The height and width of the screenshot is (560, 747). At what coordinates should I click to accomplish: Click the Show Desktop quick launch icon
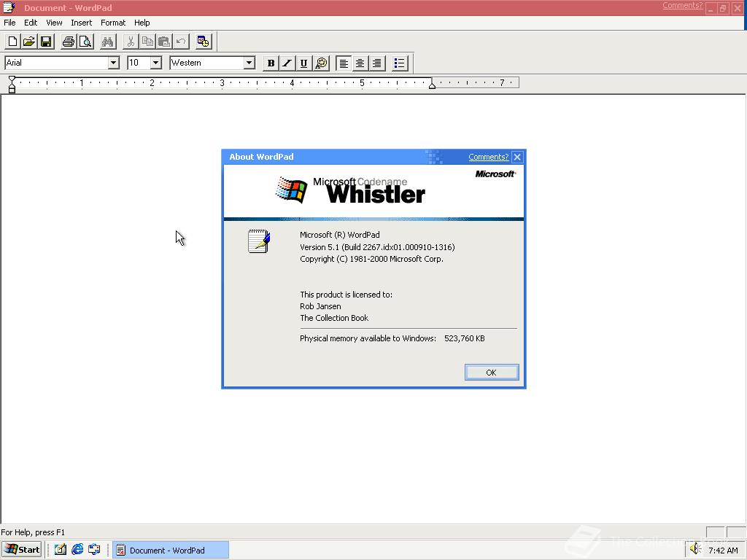tap(60, 550)
